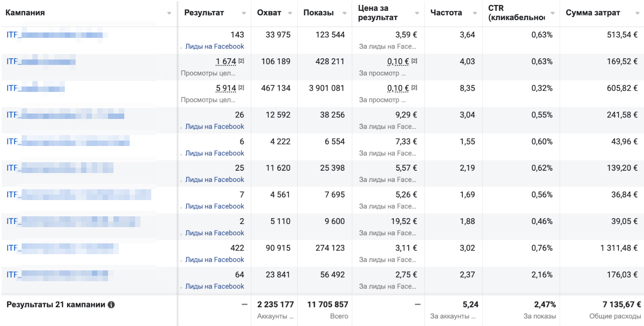Image resolution: width=644 pixels, height=326 pixels.
Task: Open the CTR column dropdown arrow
Action: point(553,13)
